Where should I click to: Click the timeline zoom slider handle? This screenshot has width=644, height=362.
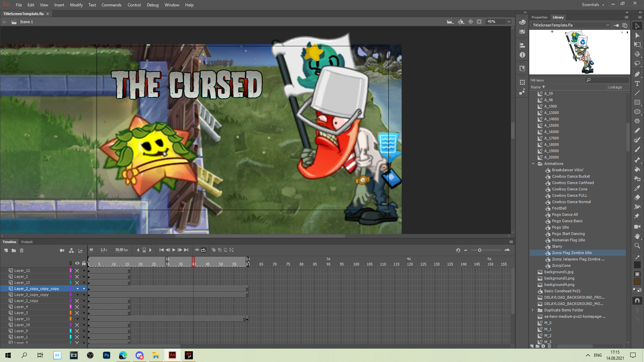480,250
